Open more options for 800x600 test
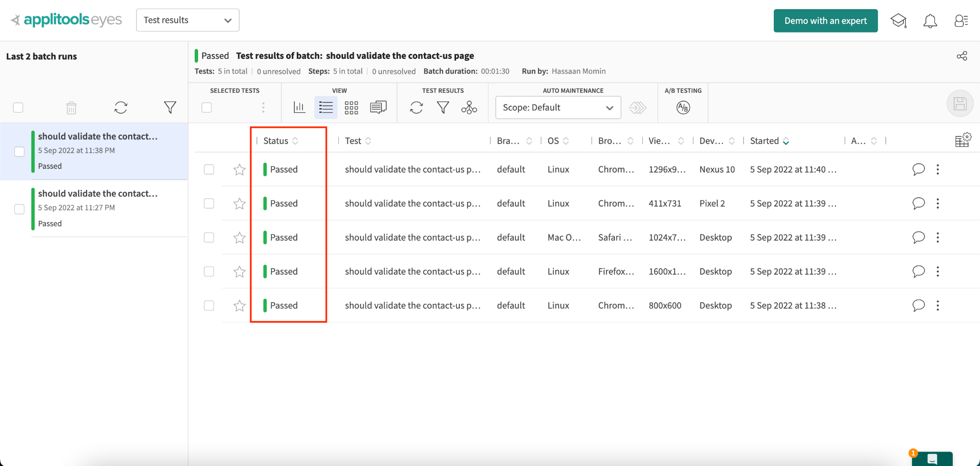Image resolution: width=980 pixels, height=466 pixels. (x=938, y=305)
